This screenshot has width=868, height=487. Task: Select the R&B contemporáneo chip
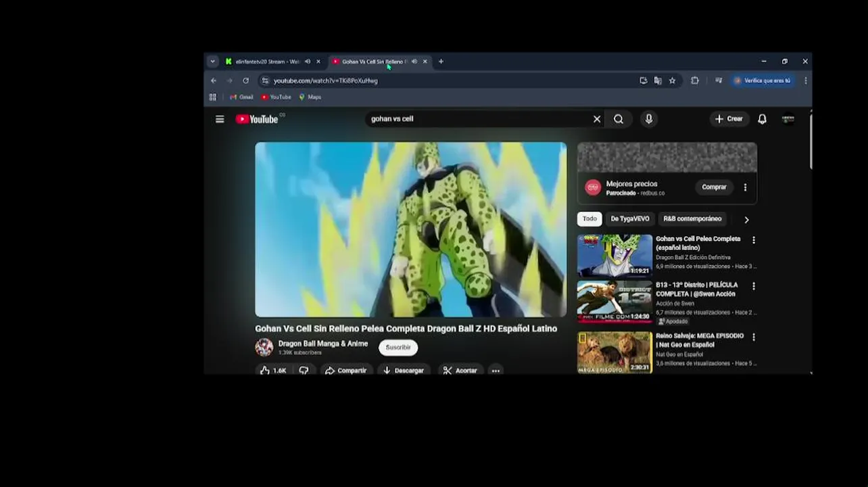[692, 219]
